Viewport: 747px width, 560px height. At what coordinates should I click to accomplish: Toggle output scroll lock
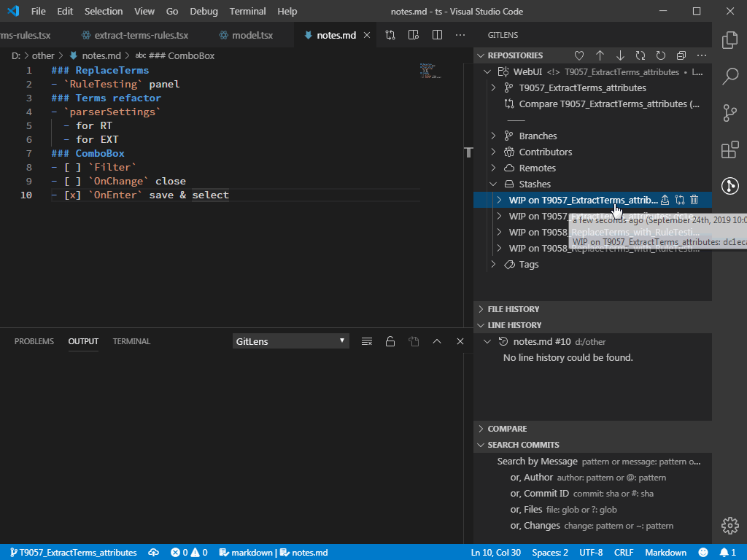pyautogui.click(x=390, y=341)
